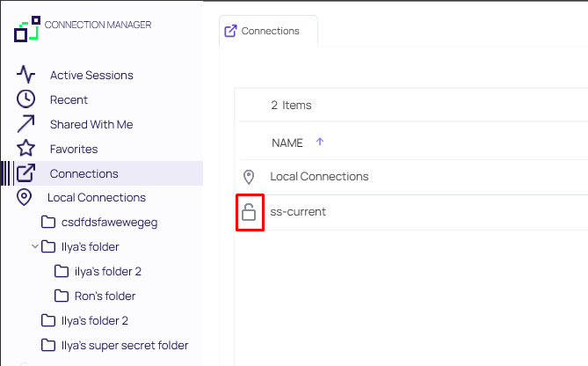The width and height of the screenshot is (588, 366).
Task: Select the Ron's folder tree item
Action: coord(105,296)
